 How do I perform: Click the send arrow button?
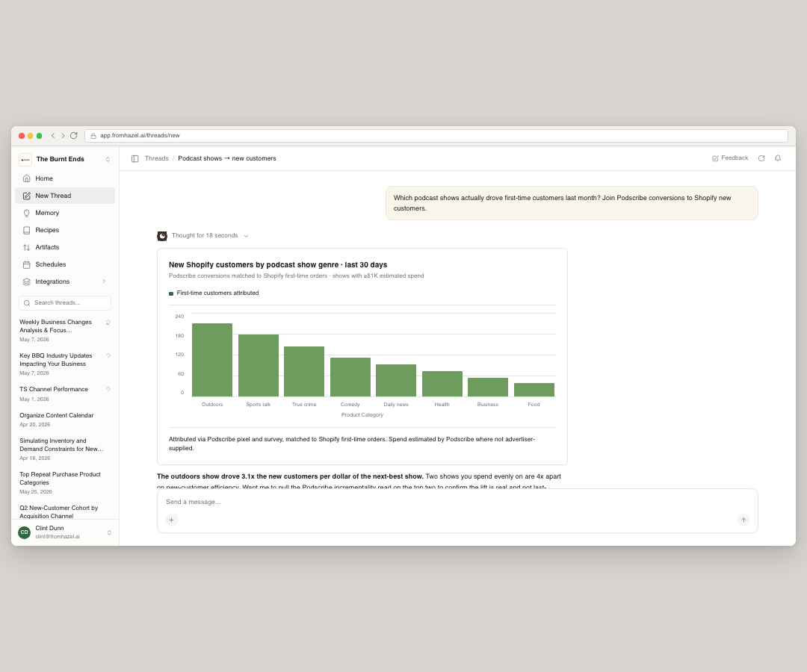pyautogui.click(x=743, y=520)
